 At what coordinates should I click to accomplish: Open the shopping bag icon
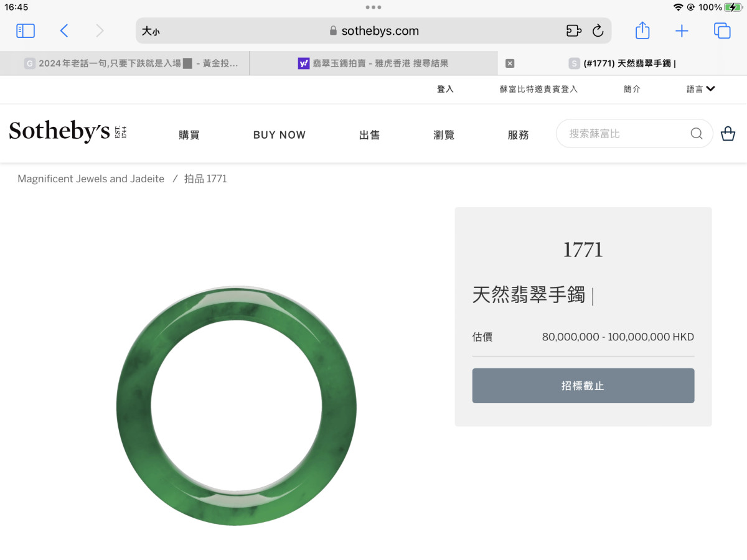728,134
